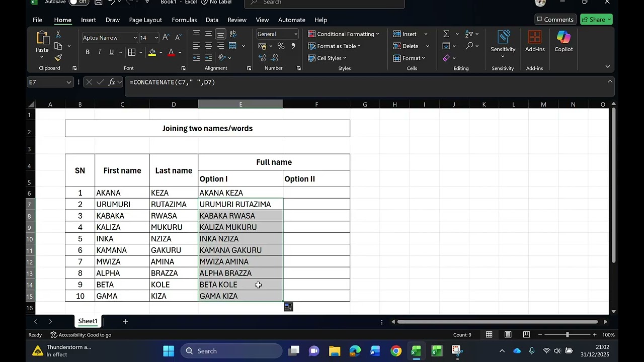The height and width of the screenshot is (362, 644).
Task: Click Increase Decimal icon
Action: click(262, 58)
